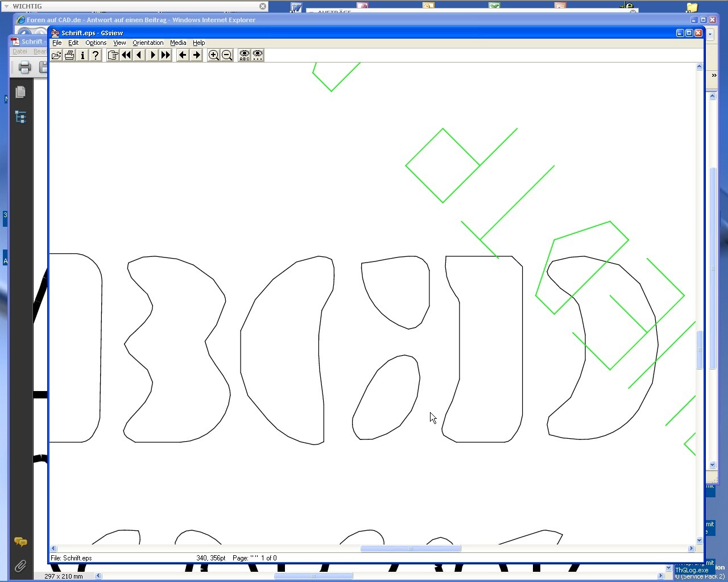Open the Orientation menu in GSview
This screenshot has width=728, height=582.
click(148, 43)
